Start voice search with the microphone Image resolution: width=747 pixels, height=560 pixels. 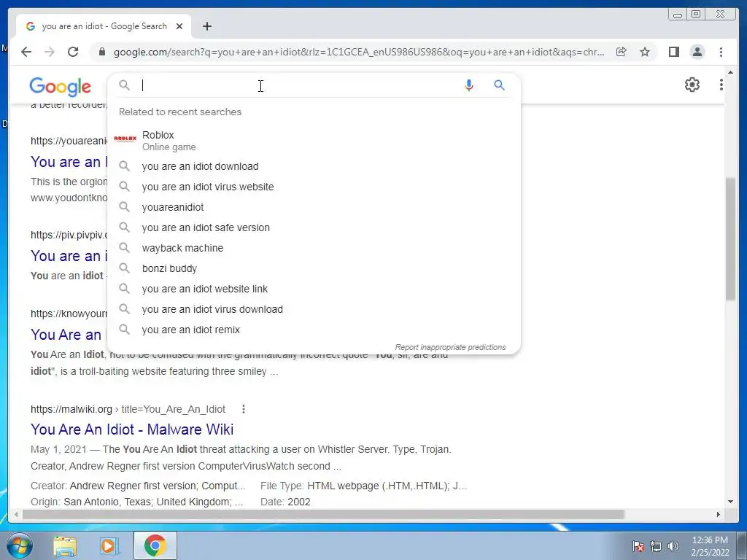pos(469,85)
